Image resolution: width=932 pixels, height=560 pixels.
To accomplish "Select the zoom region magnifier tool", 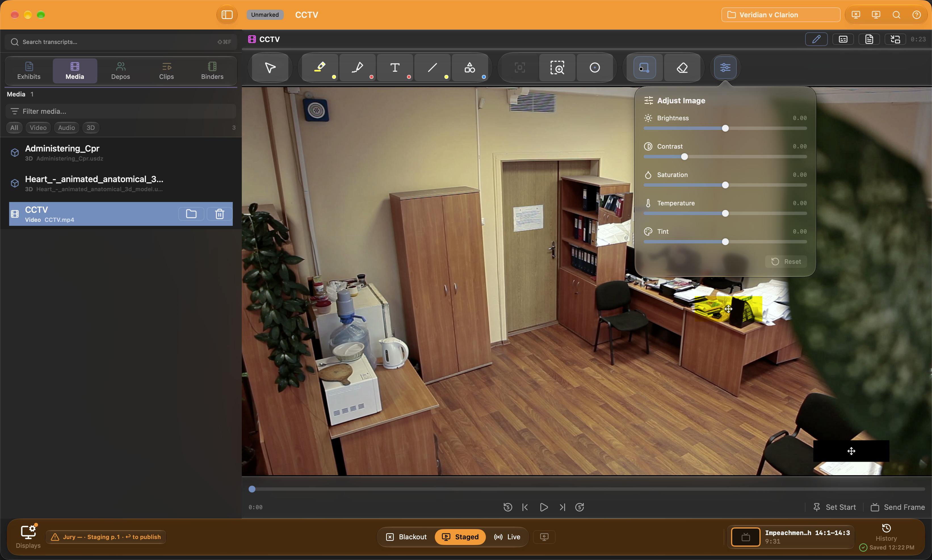I will [x=557, y=68].
